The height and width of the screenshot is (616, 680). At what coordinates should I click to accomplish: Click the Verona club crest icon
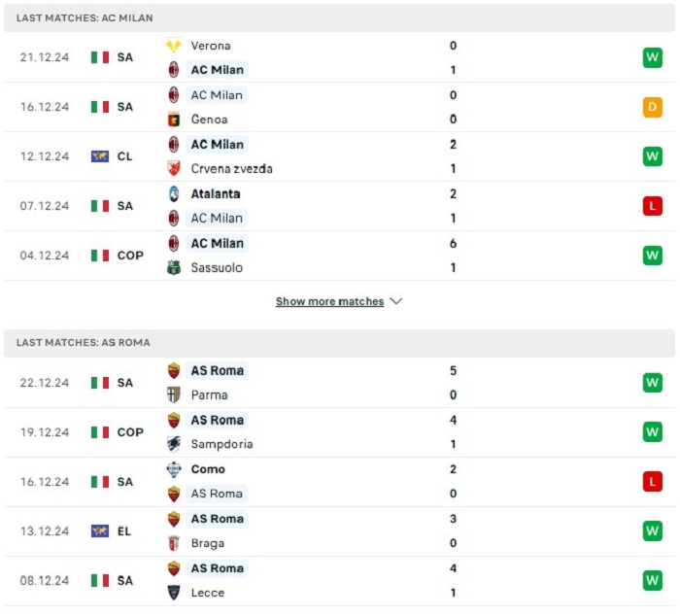coord(174,46)
